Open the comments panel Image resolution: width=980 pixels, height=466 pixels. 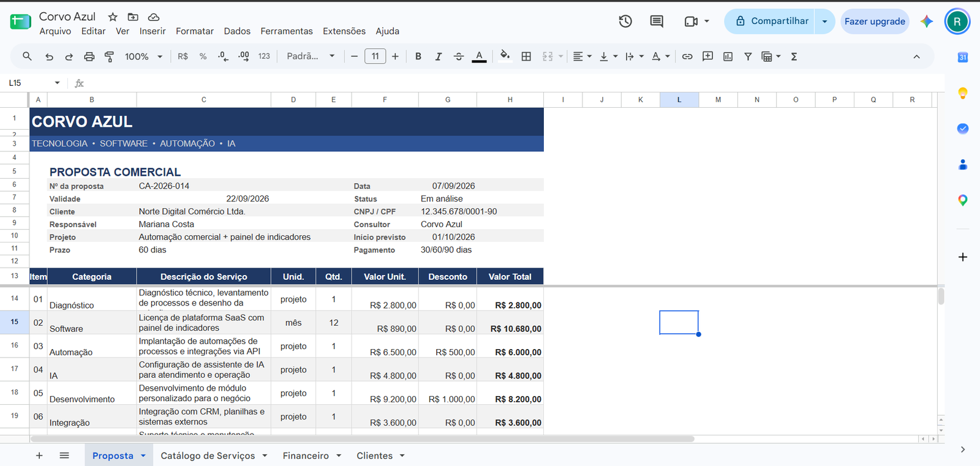(x=657, y=21)
